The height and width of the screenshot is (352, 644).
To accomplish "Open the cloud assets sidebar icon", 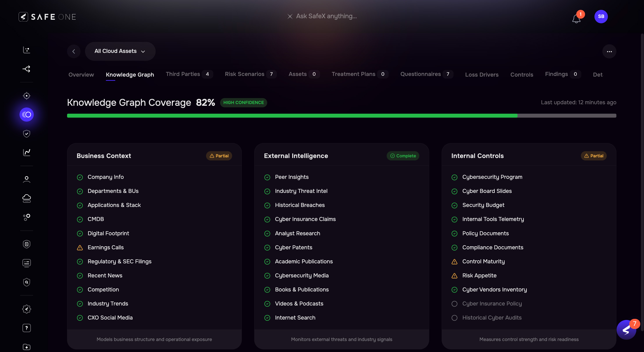I will (x=27, y=198).
